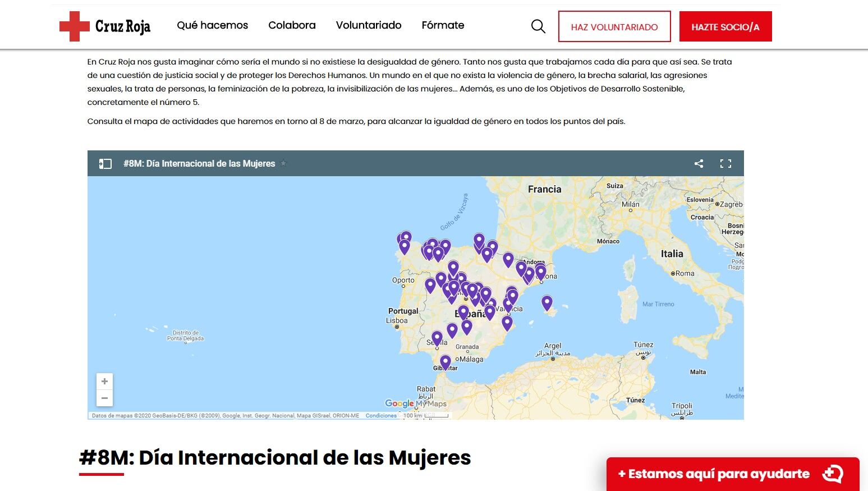
Task: Click the Cruz Roja logo
Action: tap(105, 26)
